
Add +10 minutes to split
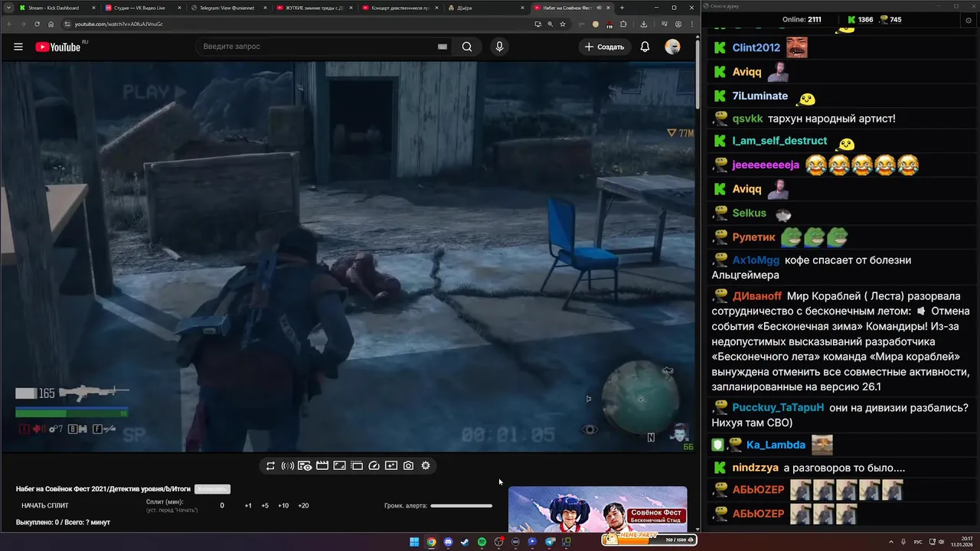[283, 506]
